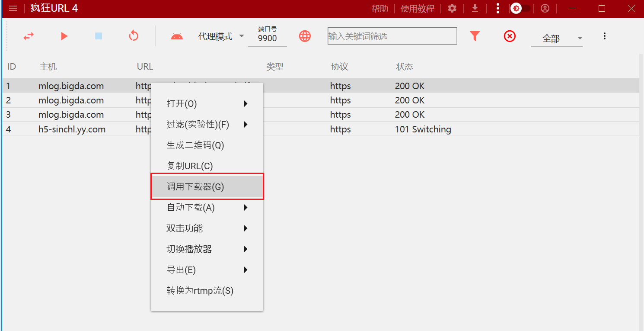644x331 pixels.
Task: Click the restart/refresh icon in the toolbar
Action: click(134, 36)
